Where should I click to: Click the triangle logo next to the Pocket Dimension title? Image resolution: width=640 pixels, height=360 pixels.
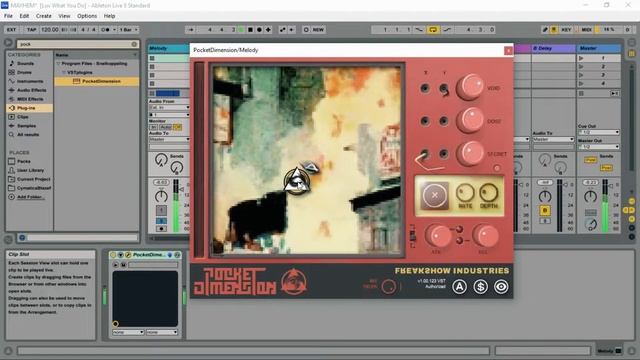pos(293,282)
